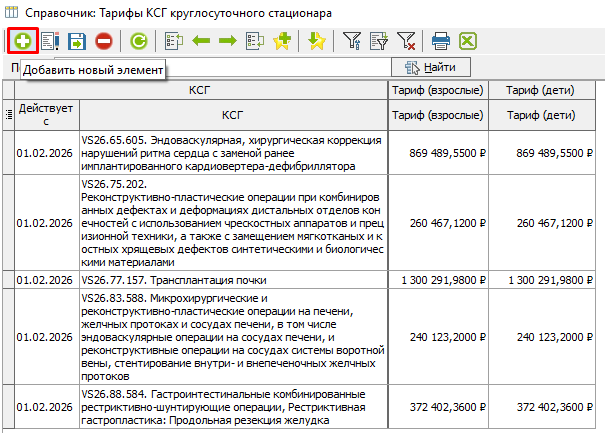
Task: Click the 'Действует с' column header
Action: click(x=46, y=115)
